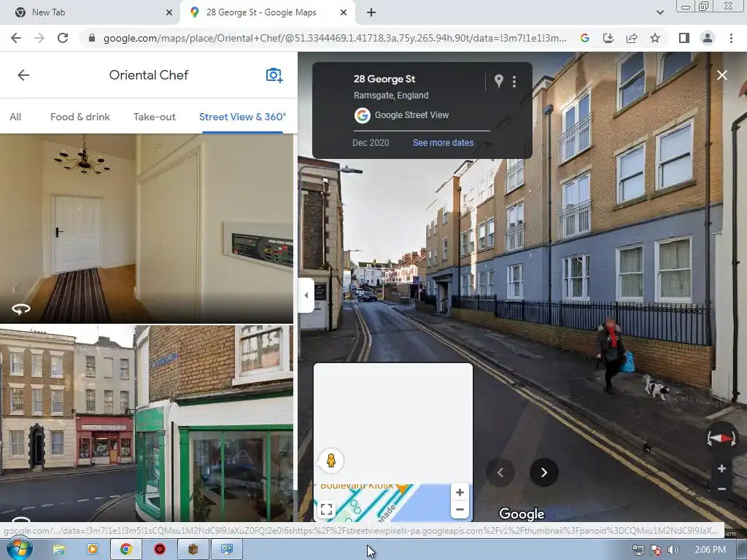
Task: Click the location pin icon in the 28 George St card
Action: [x=498, y=82]
